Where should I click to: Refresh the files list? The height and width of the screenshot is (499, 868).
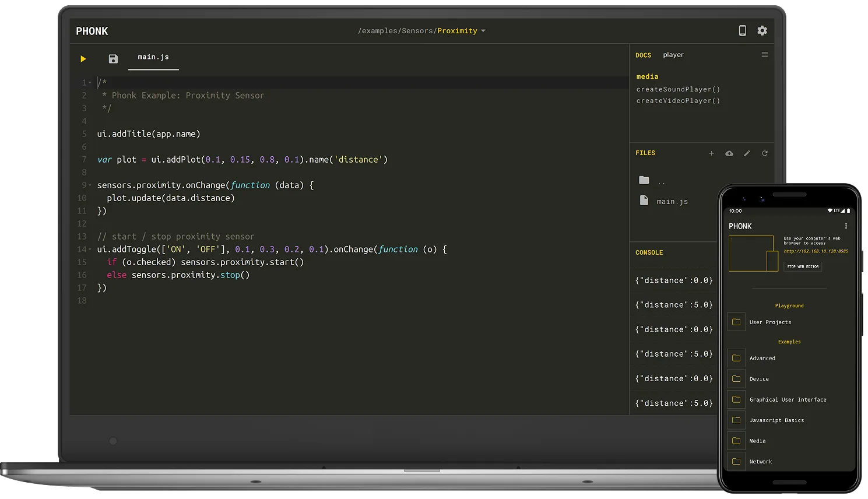765,153
